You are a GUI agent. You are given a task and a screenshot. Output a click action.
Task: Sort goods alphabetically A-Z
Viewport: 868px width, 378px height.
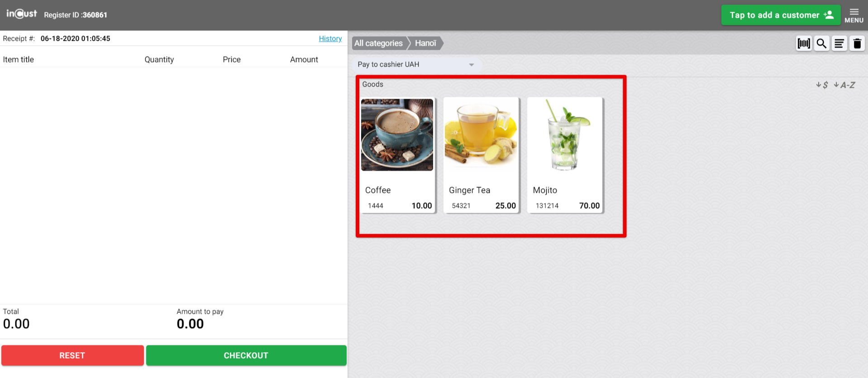(844, 85)
